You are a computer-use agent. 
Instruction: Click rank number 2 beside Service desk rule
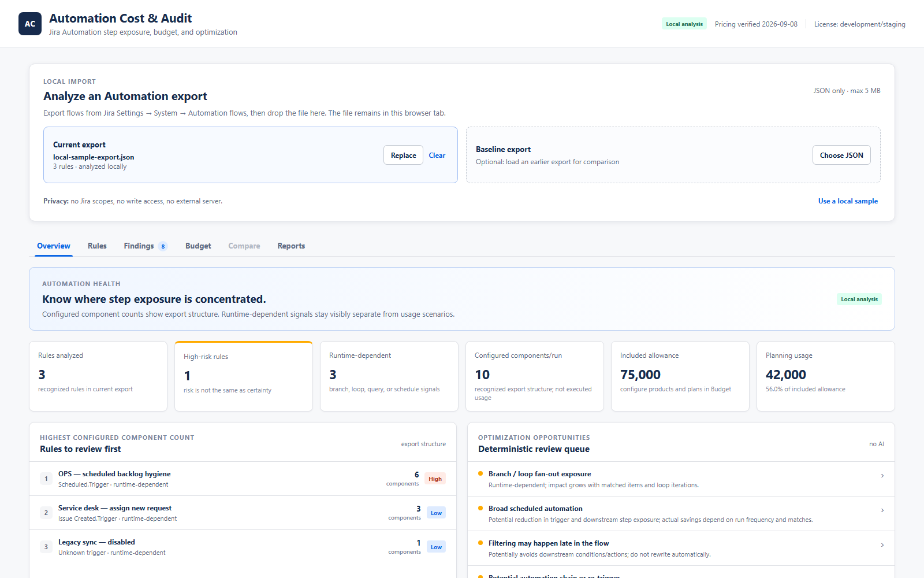pyautogui.click(x=46, y=513)
